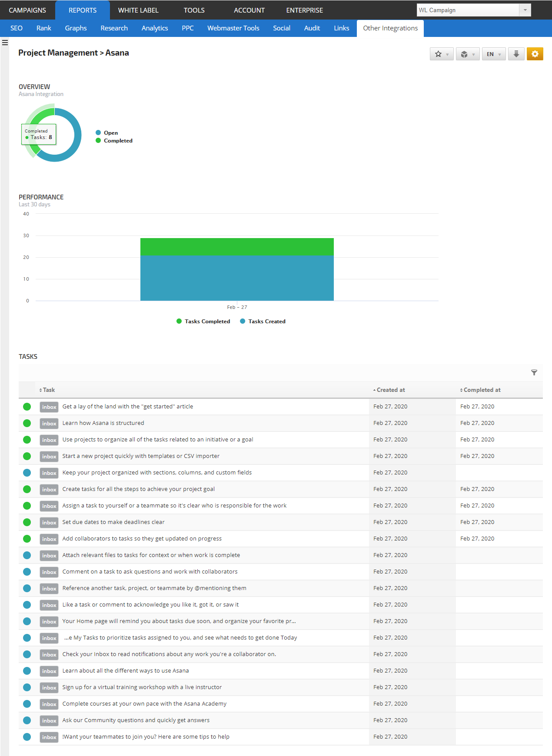
Task: Switch to the Research tab
Action: coord(114,28)
